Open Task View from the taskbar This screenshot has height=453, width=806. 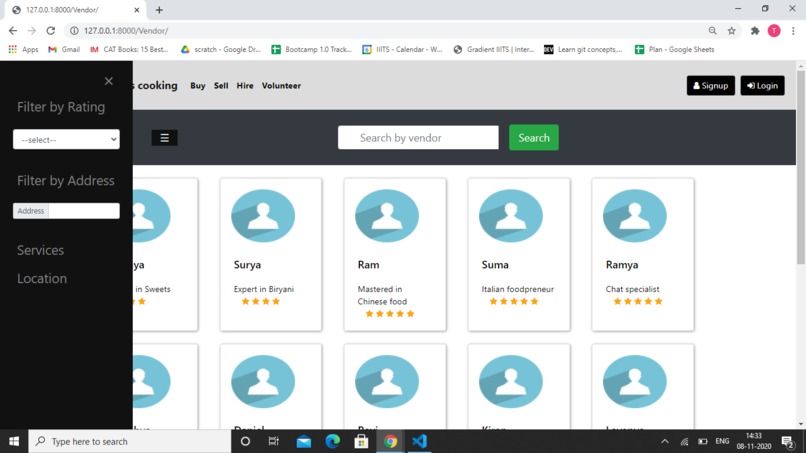click(273, 441)
